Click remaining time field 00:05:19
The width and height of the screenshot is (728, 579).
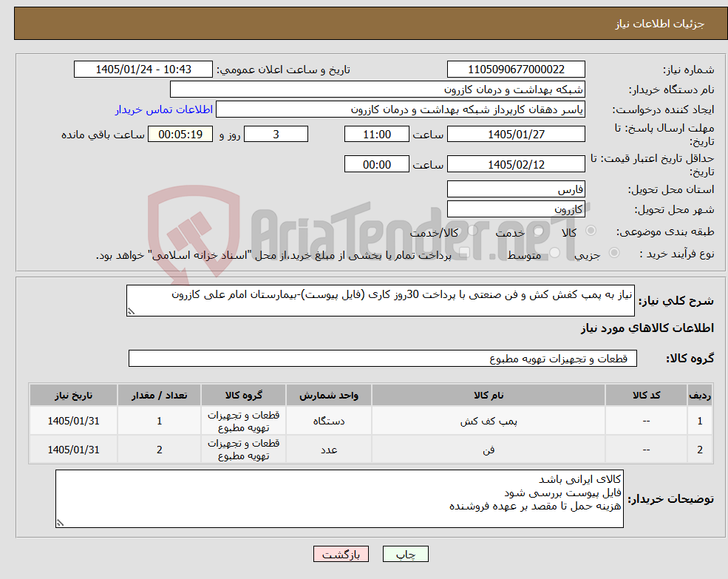coord(180,135)
